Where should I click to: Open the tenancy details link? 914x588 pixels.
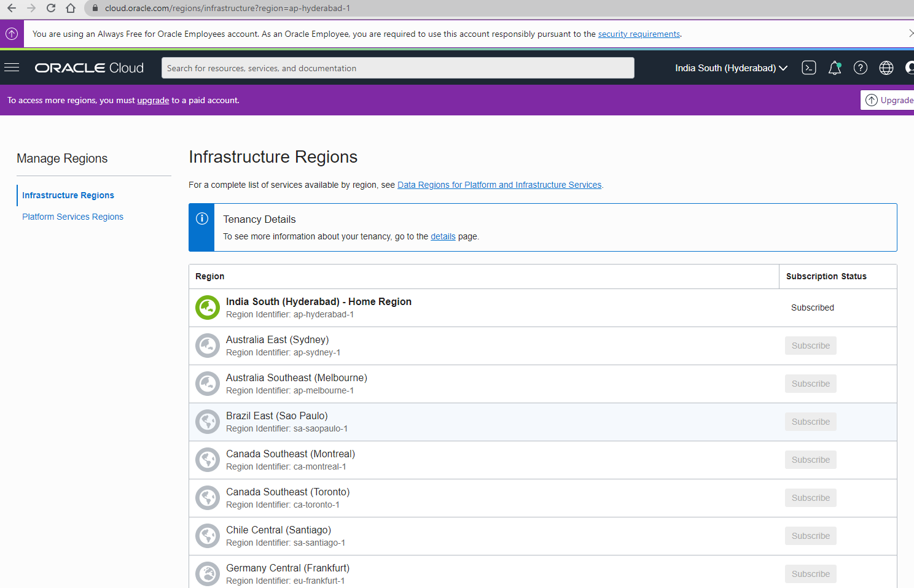[x=443, y=236]
